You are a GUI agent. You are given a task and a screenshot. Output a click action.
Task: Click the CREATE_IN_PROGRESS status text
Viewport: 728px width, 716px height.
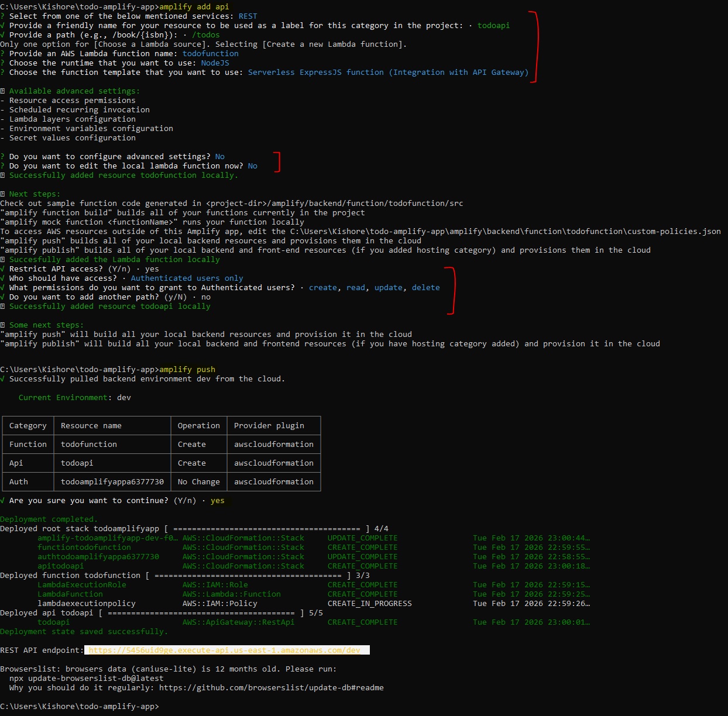pyautogui.click(x=369, y=603)
